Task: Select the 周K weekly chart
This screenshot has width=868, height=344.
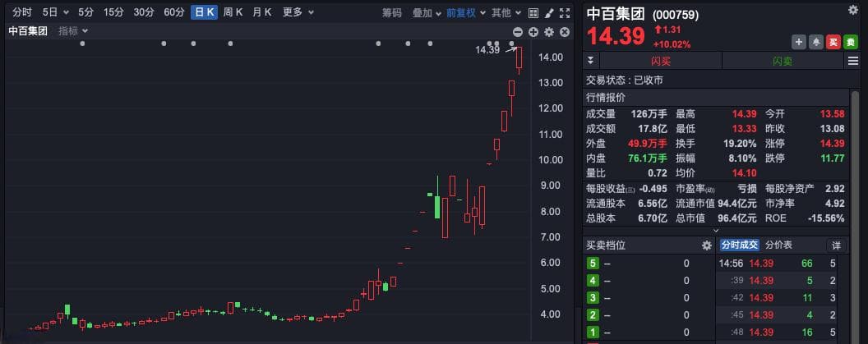Action: coord(233,12)
